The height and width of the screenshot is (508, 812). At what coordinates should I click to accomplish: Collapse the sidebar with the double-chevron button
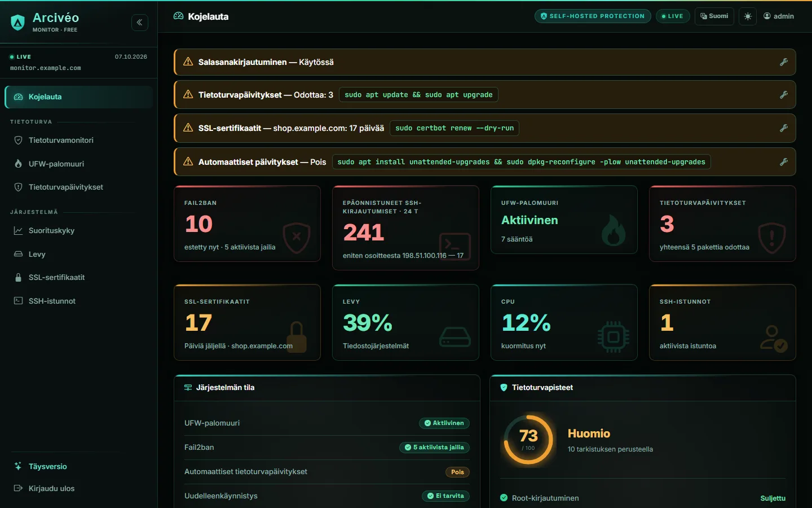140,23
